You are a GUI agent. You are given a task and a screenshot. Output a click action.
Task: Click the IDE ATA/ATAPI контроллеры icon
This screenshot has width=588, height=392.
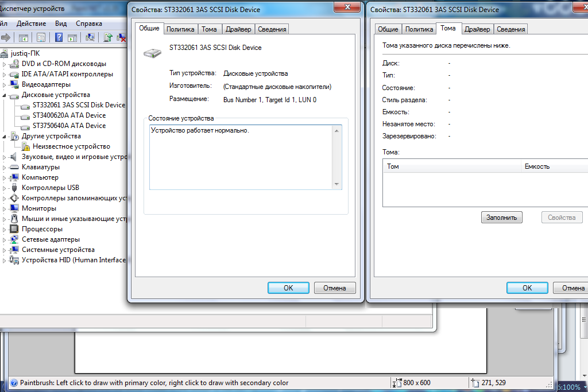pos(14,74)
